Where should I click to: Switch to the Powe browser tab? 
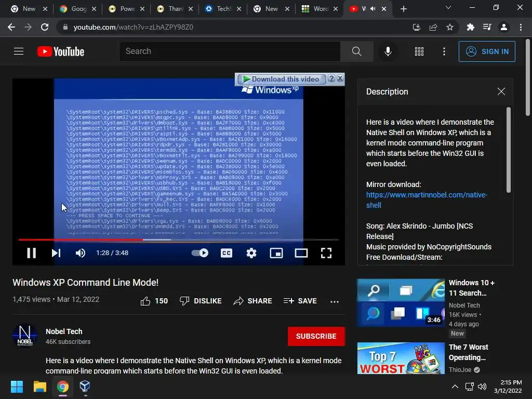(126, 9)
